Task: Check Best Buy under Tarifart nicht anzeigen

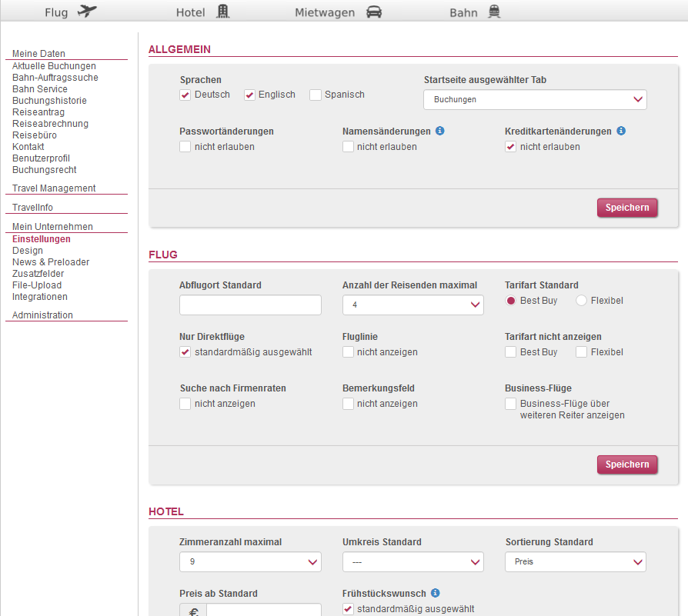Action: point(510,351)
